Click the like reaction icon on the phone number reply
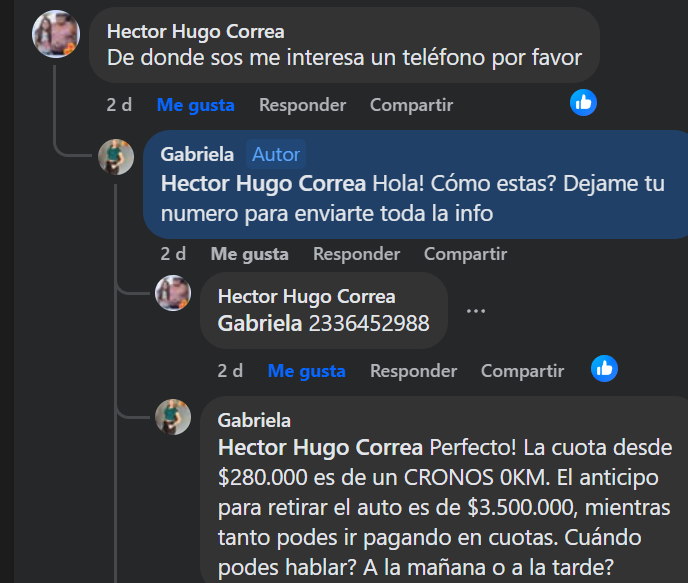Image resolution: width=688 pixels, height=583 pixels. [x=603, y=368]
